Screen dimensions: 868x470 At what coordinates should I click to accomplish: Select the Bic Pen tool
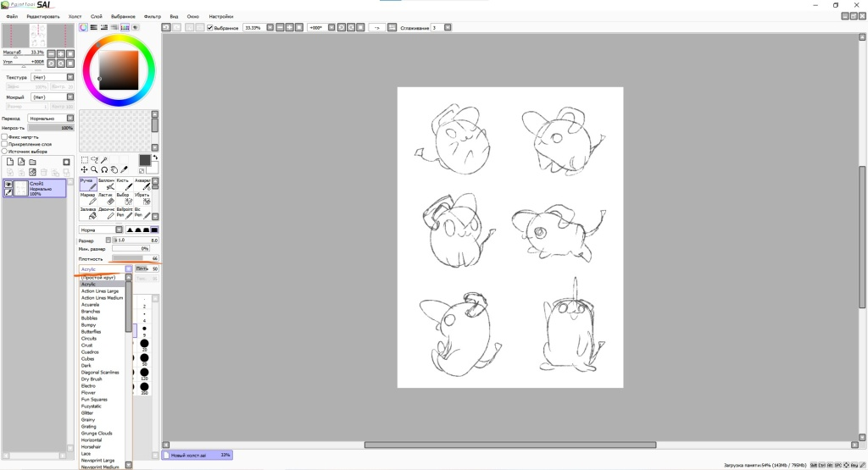[x=142, y=213]
